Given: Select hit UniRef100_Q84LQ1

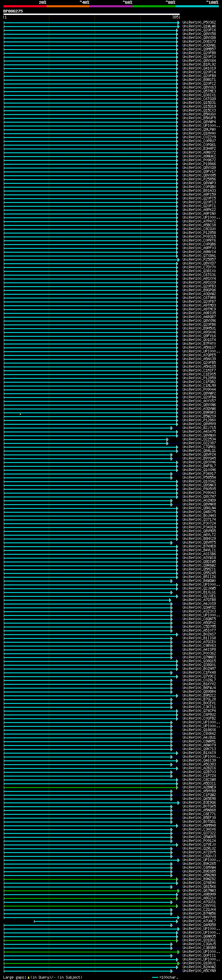Looking at the screenshot, I should 199,451.
